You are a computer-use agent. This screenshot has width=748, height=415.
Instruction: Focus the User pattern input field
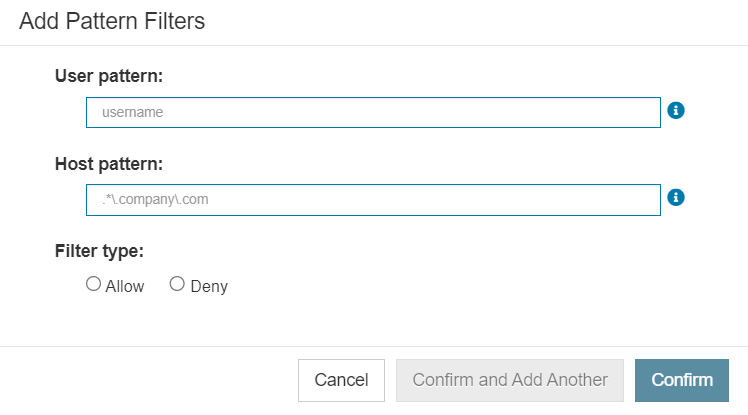(x=373, y=113)
